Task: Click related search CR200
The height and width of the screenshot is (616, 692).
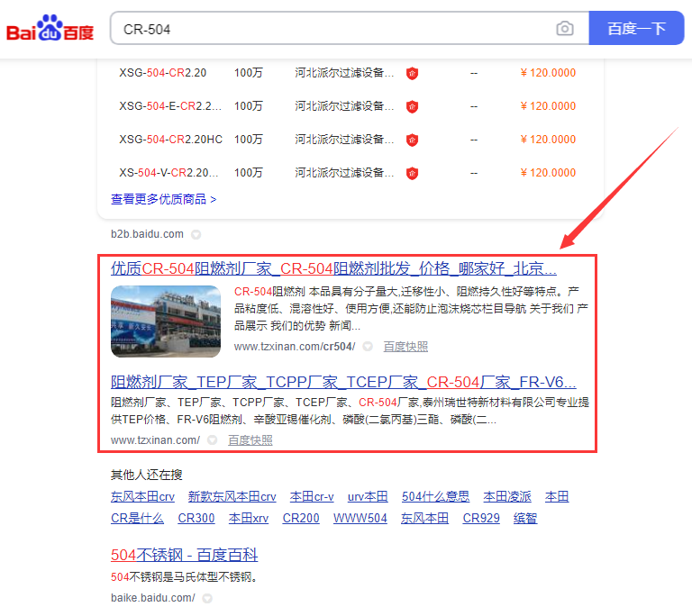Action: click(301, 518)
